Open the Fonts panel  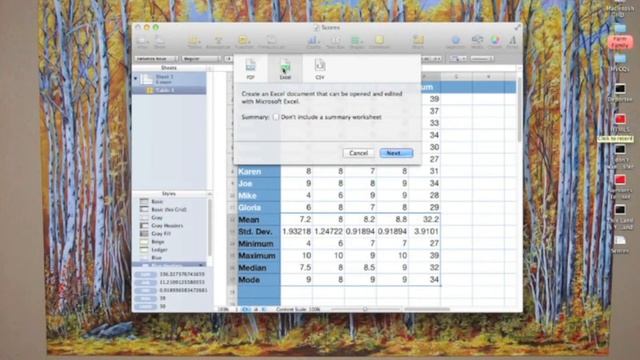[x=512, y=41]
